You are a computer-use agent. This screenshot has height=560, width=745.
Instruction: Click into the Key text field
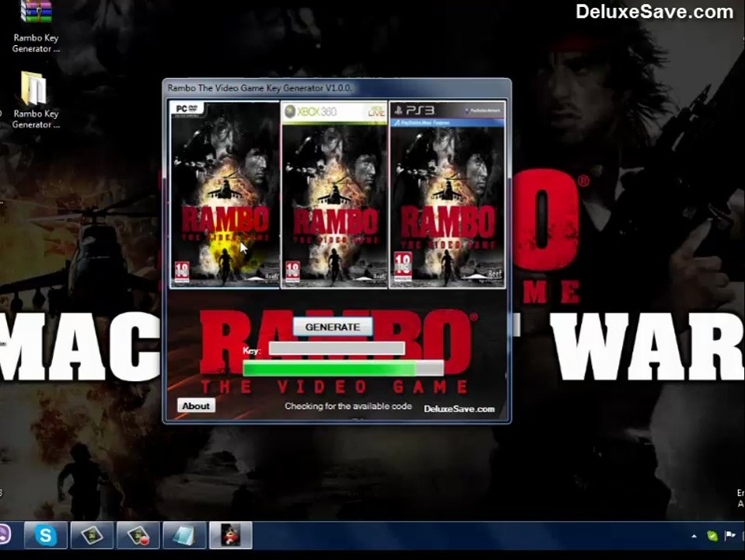click(x=337, y=348)
